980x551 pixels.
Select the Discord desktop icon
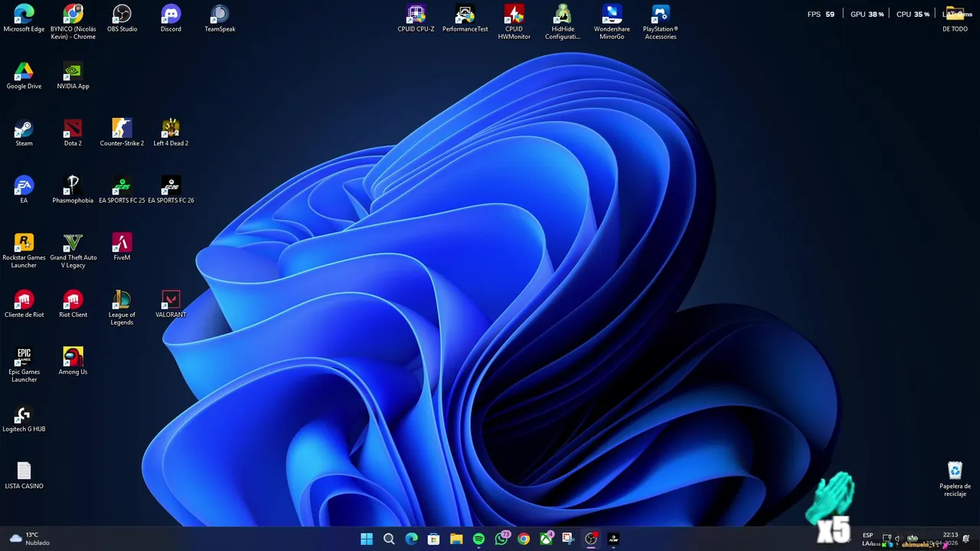pos(171,19)
